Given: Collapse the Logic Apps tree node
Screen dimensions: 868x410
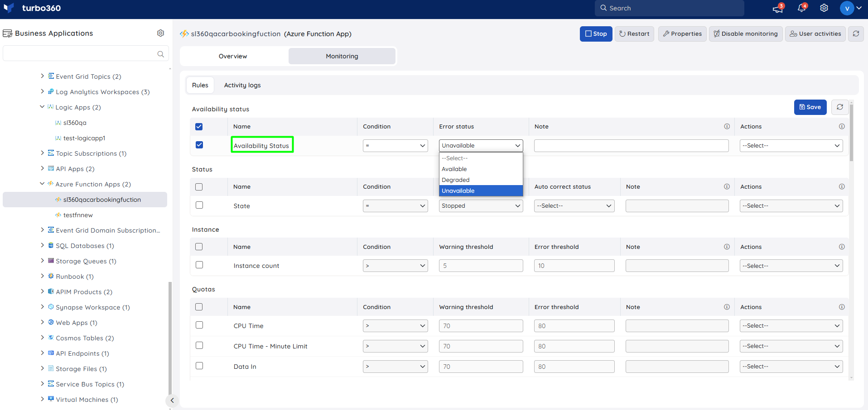Looking at the screenshot, I should tap(42, 107).
